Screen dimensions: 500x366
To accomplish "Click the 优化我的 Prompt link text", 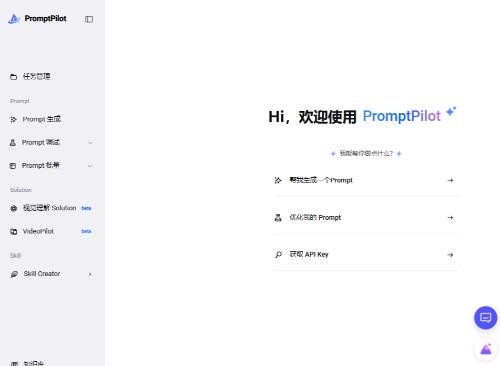I will tap(315, 218).
